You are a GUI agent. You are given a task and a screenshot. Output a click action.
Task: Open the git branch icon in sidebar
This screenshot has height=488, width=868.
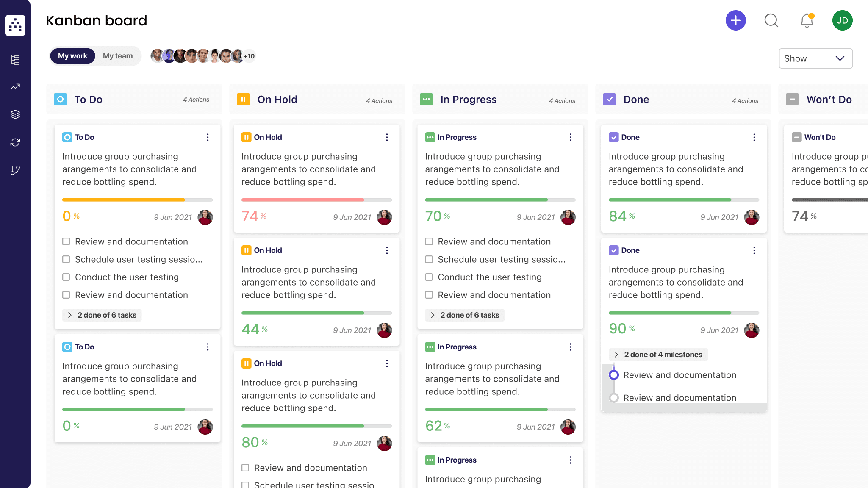15,170
